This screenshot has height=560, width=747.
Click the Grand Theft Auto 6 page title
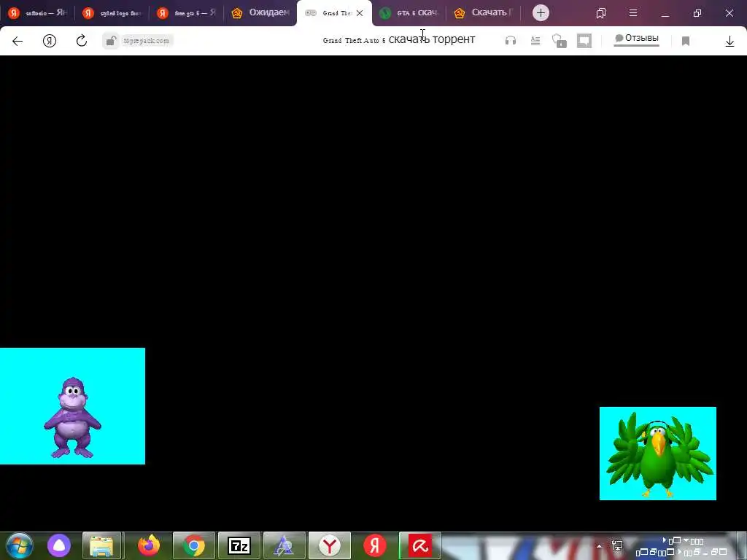coord(399,40)
